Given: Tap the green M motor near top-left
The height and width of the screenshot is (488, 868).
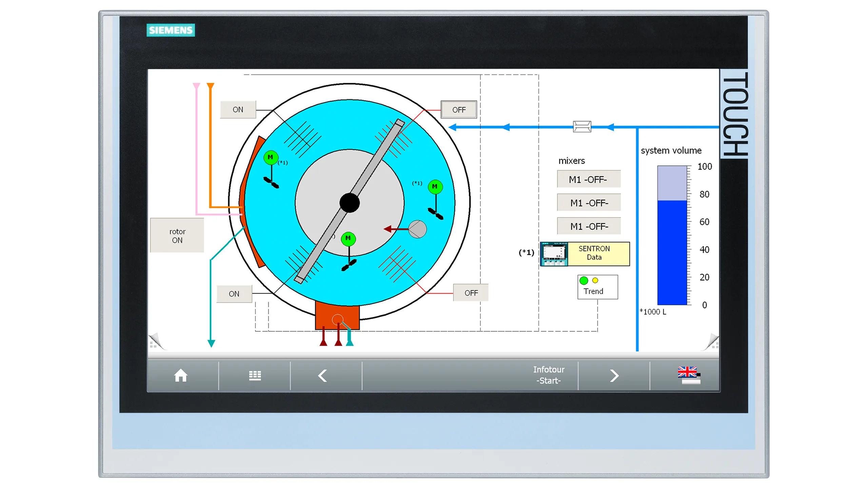Looking at the screenshot, I should (x=271, y=158).
